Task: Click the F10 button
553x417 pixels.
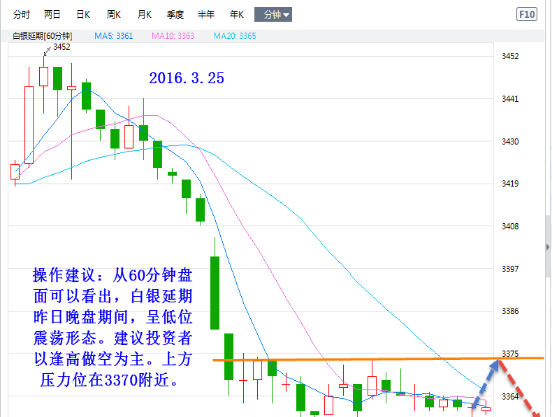Action: coord(527,14)
